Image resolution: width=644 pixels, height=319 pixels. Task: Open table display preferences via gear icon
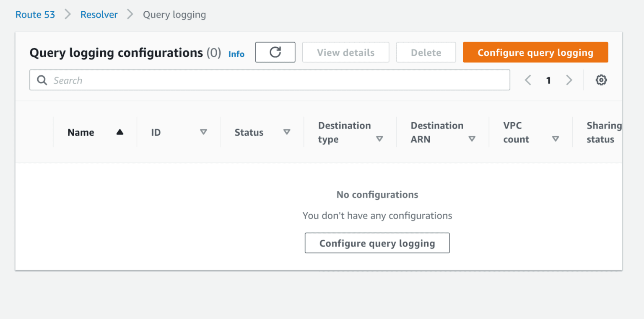[x=601, y=80]
